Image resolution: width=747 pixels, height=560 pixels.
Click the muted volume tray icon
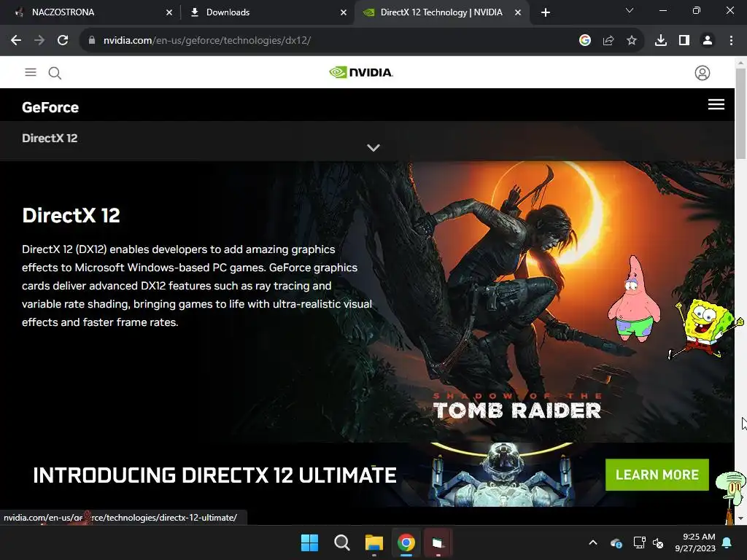point(659,542)
